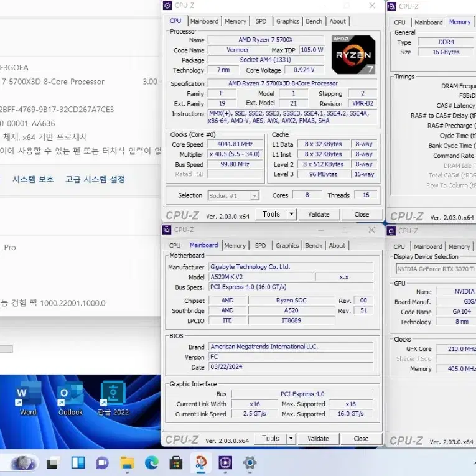Click the CPU-Z title icon of the Graphics window

(391, 231)
